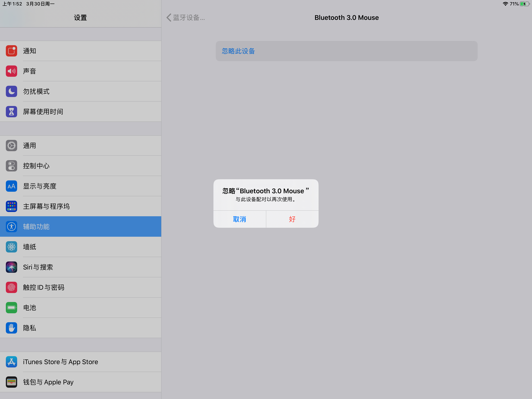Click the 通用 gear icon
The image size is (532, 399).
pos(11,145)
